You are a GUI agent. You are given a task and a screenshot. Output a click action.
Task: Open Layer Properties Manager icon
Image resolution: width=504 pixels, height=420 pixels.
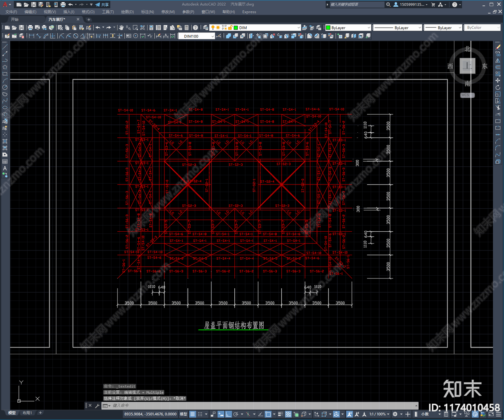tap(206, 28)
